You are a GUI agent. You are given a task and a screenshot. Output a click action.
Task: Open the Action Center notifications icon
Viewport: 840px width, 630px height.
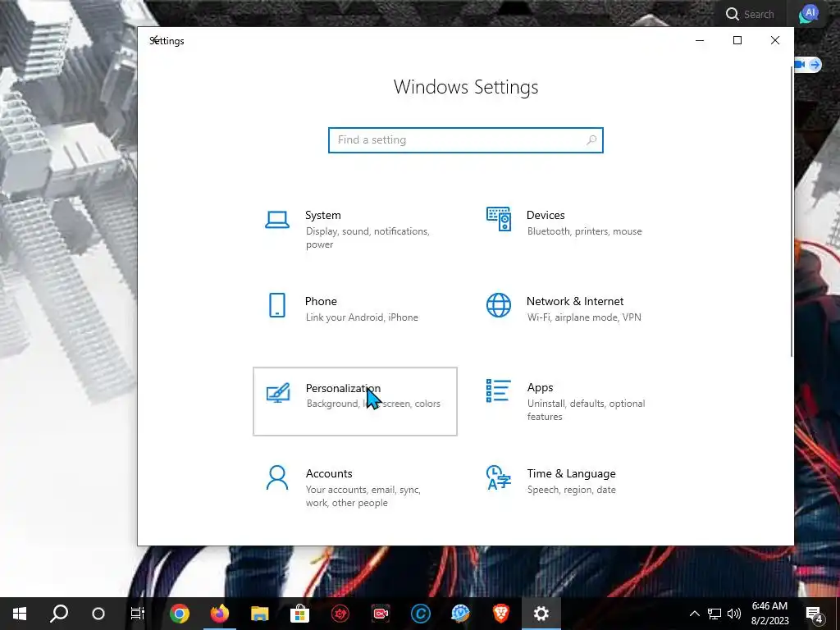[x=815, y=614]
